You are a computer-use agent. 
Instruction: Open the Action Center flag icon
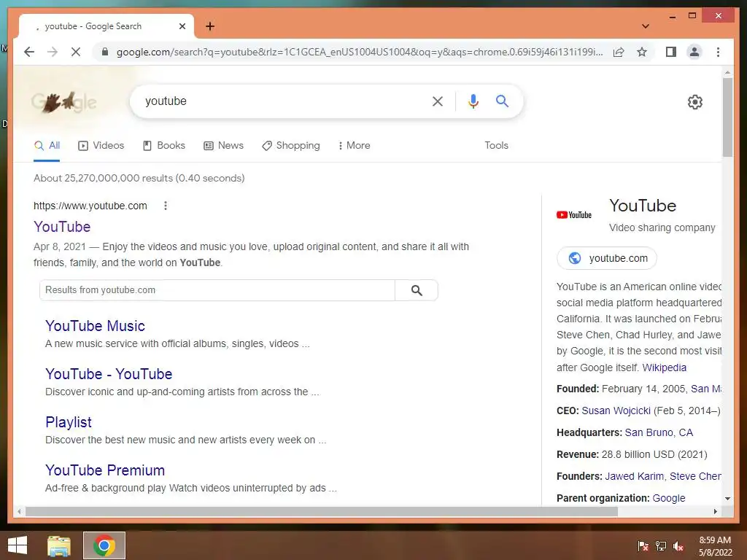click(643, 546)
